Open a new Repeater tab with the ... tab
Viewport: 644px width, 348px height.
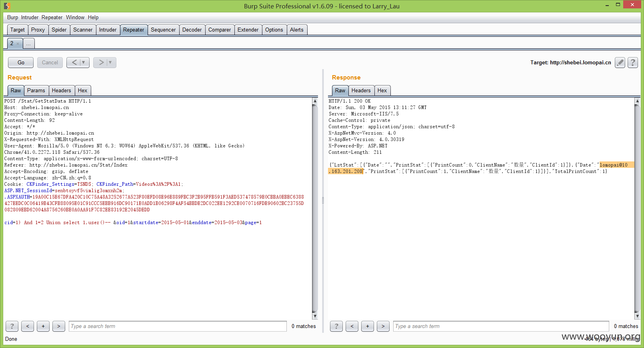[29, 44]
